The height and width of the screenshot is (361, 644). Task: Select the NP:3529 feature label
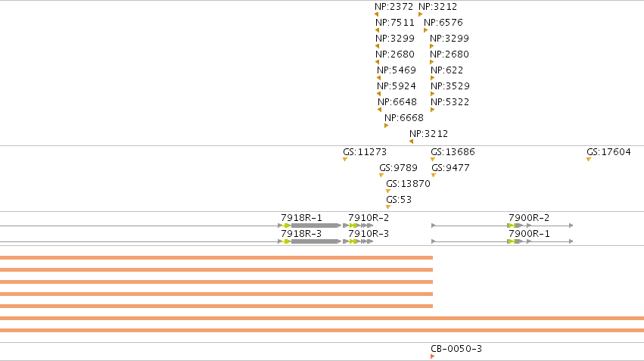pos(450,86)
